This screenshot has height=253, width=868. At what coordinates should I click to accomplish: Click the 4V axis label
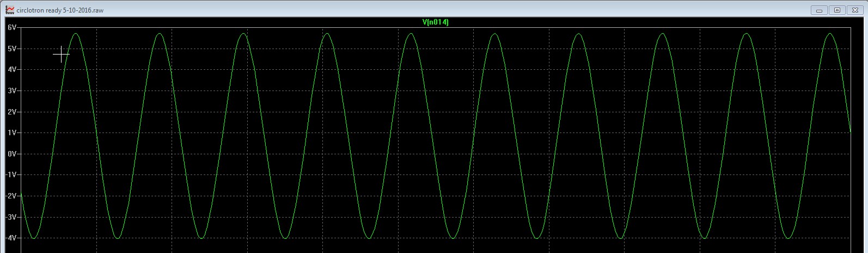[12, 70]
